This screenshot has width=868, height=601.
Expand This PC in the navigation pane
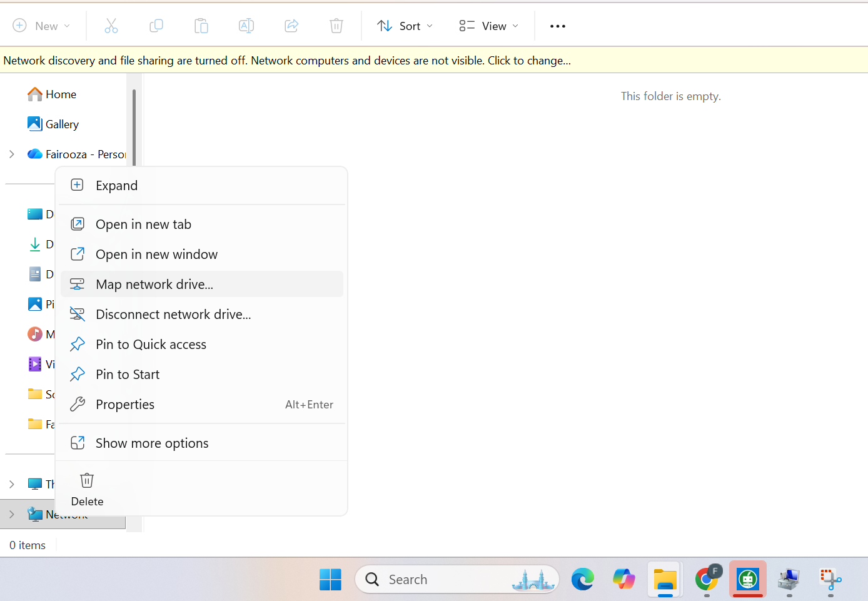coord(11,483)
